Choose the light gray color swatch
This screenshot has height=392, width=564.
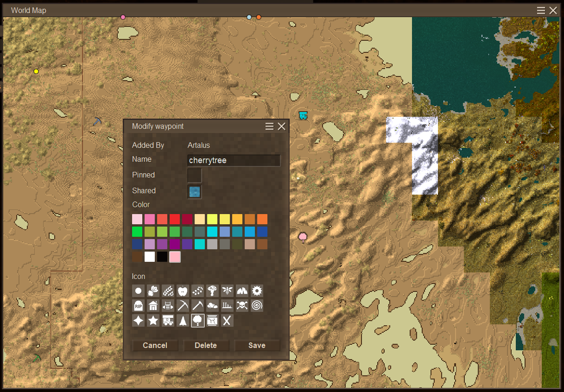point(212,244)
